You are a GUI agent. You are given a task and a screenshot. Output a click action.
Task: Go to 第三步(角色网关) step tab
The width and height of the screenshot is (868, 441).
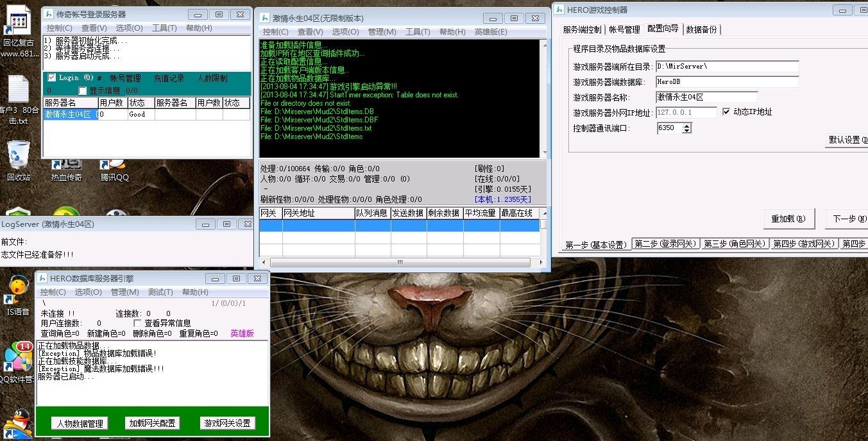click(x=734, y=244)
